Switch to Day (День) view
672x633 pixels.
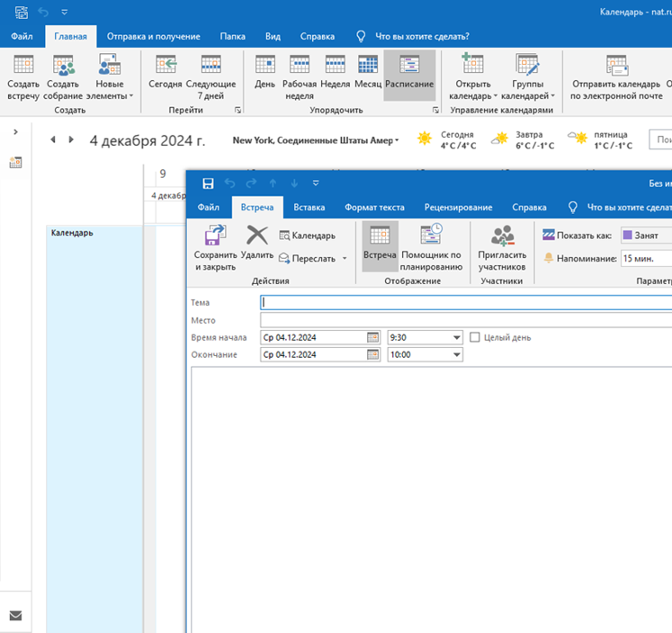pyautogui.click(x=264, y=72)
